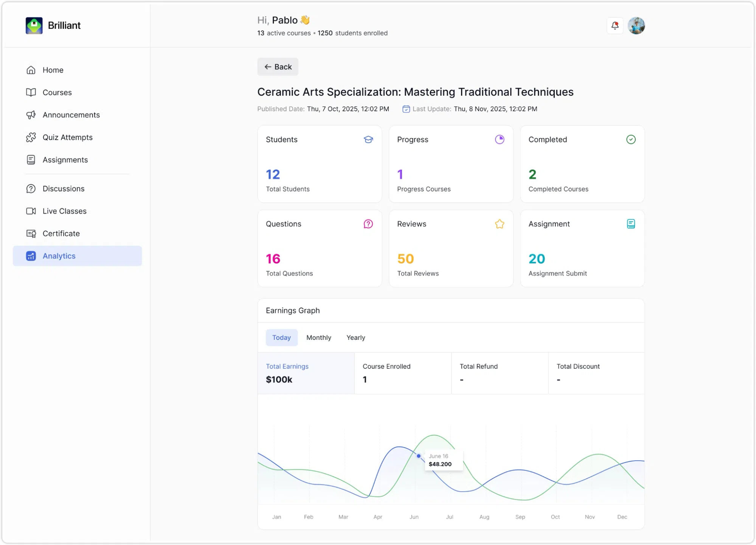Open Discussions section
The image size is (756, 545).
tap(77, 188)
